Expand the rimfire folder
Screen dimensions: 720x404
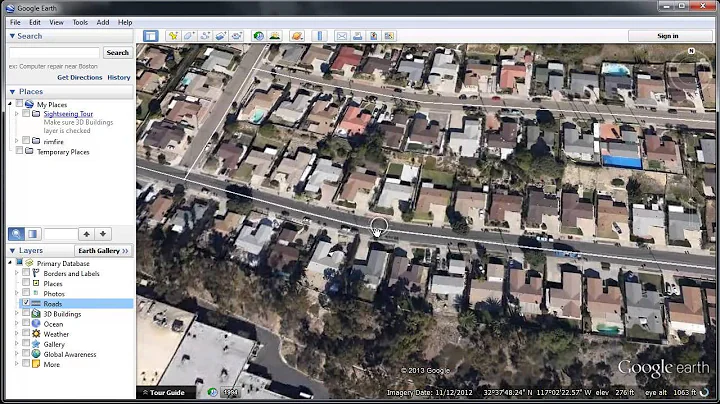pyautogui.click(x=17, y=141)
